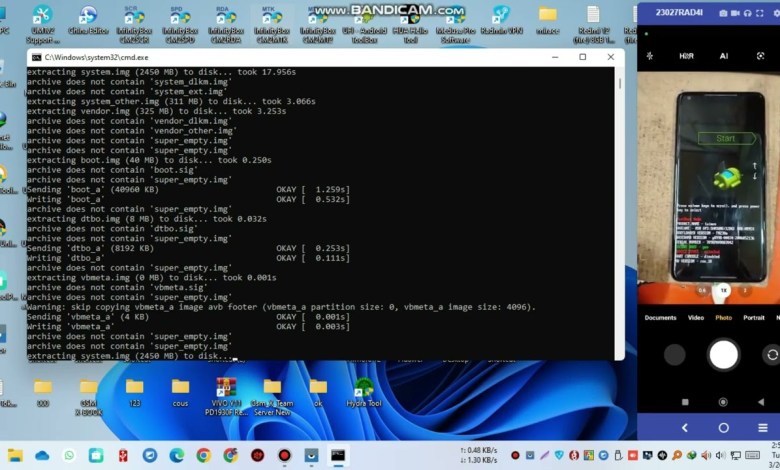Viewport: 780px width, 470px height.
Task: Switch to the Video camera mode
Action: (695, 318)
